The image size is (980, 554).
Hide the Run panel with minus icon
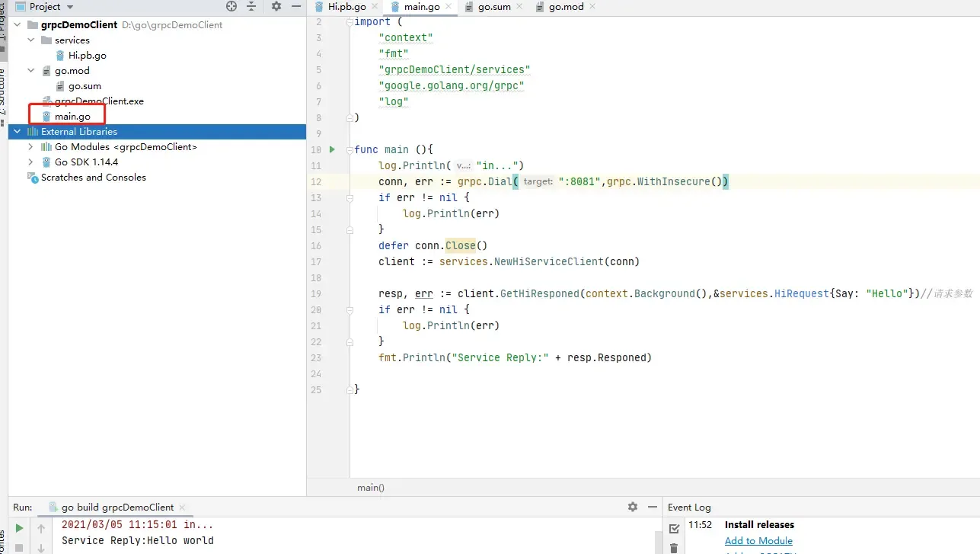[652, 507]
